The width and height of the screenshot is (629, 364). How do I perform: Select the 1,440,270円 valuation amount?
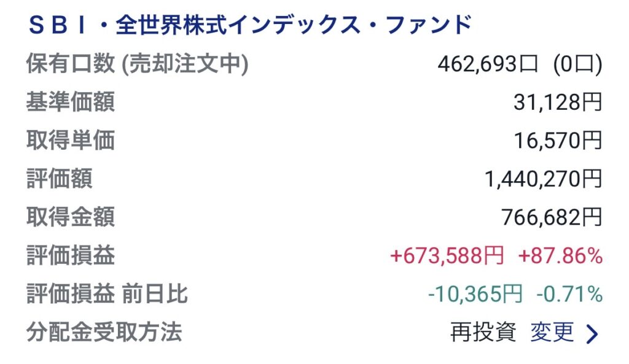(543, 179)
